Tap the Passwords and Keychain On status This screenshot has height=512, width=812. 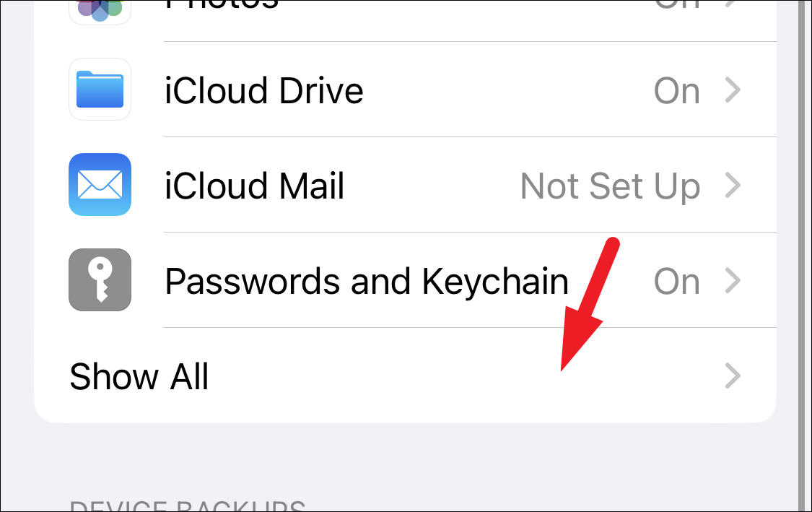pyautogui.click(x=677, y=282)
